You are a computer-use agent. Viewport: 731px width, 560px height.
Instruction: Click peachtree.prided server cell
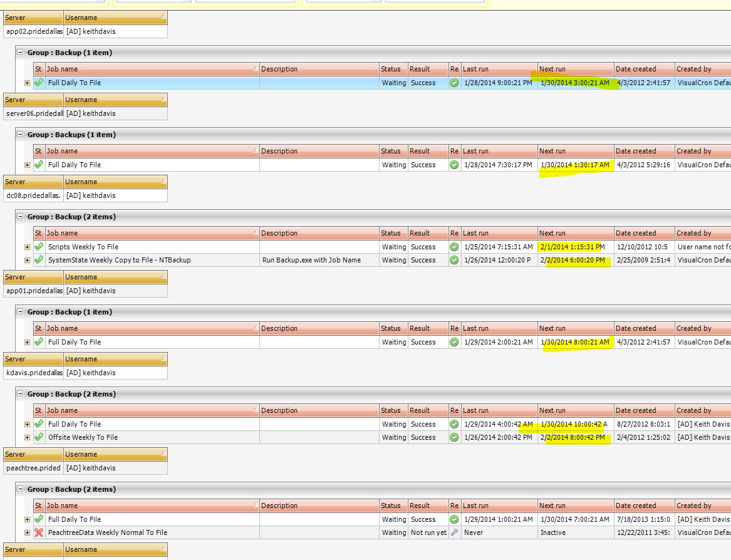pyautogui.click(x=33, y=468)
